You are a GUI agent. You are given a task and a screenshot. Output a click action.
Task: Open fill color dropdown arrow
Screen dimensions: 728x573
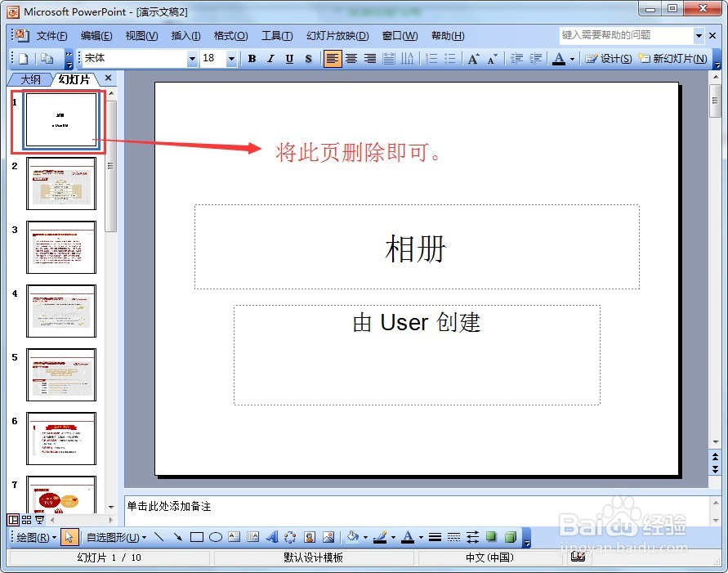coord(366,538)
